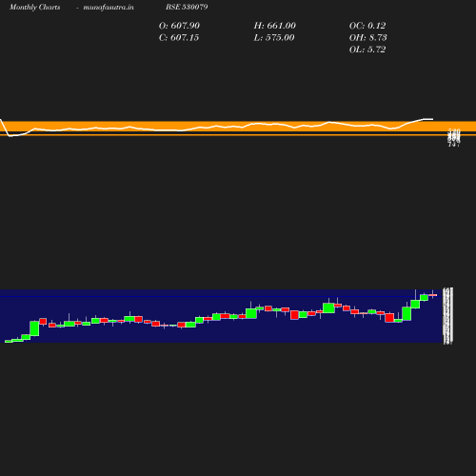476x476 pixels.
Task: Click the 'Monthly Charts' title text
Action: tap(34, 8)
